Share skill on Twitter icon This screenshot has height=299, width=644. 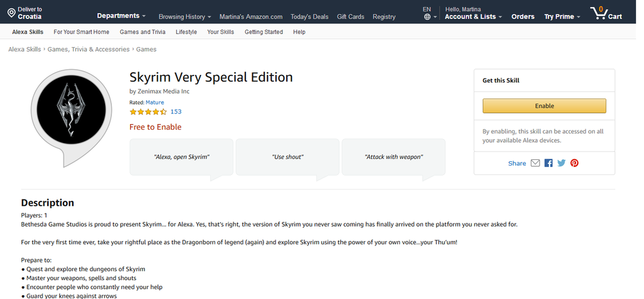tap(561, 163)
